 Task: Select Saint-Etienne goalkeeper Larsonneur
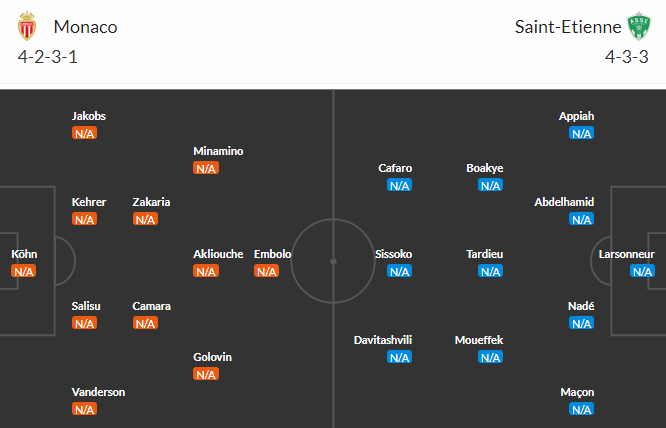click(x=626, y=254)
